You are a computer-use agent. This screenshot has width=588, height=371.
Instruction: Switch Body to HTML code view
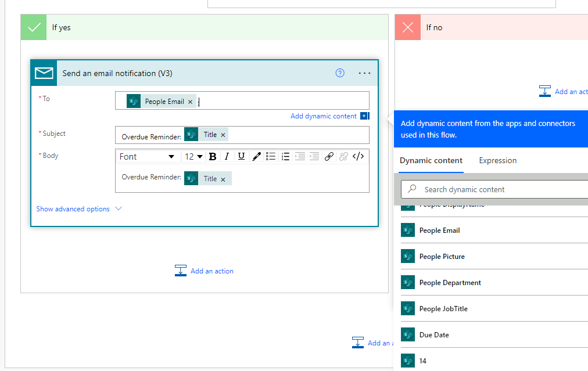click(x=358, y=157)
